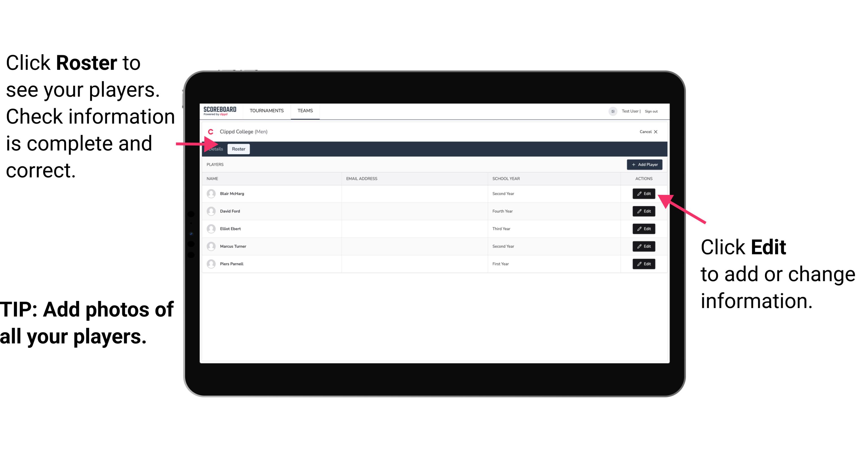The image size is (868, 467).
Task: Click David Ford's avatar placeholder icon
Action: pos(211,211)
